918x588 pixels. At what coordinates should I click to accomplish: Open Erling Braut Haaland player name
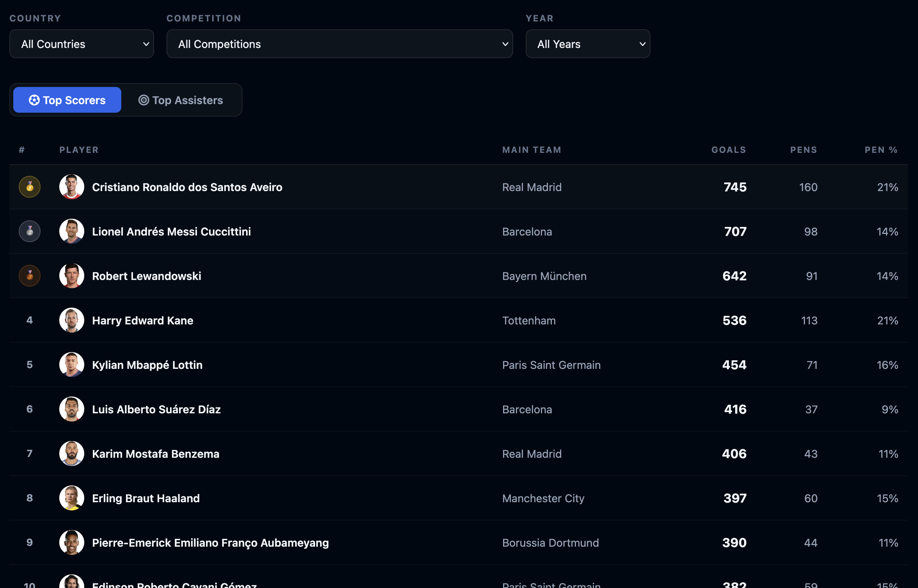[x=146, y=498]
